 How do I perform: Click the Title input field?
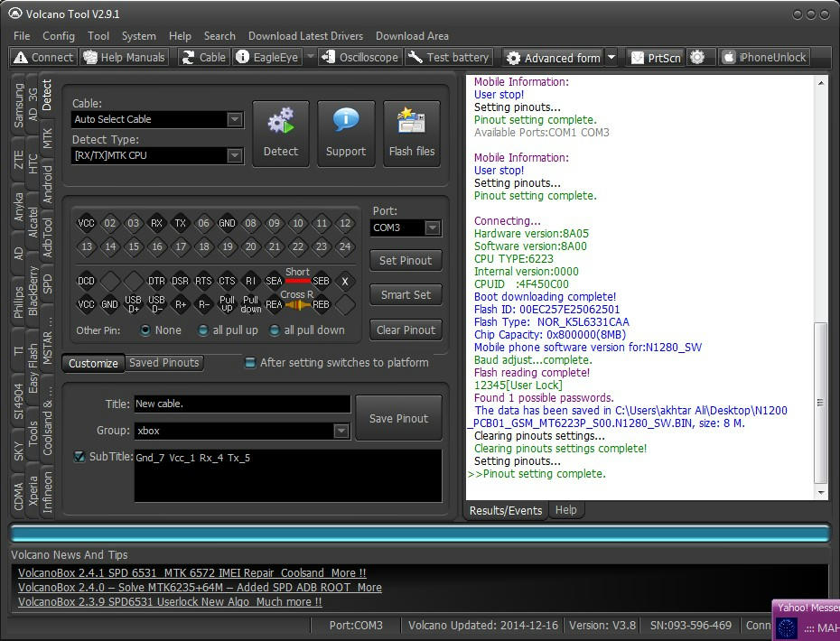(x=242, y=404)
